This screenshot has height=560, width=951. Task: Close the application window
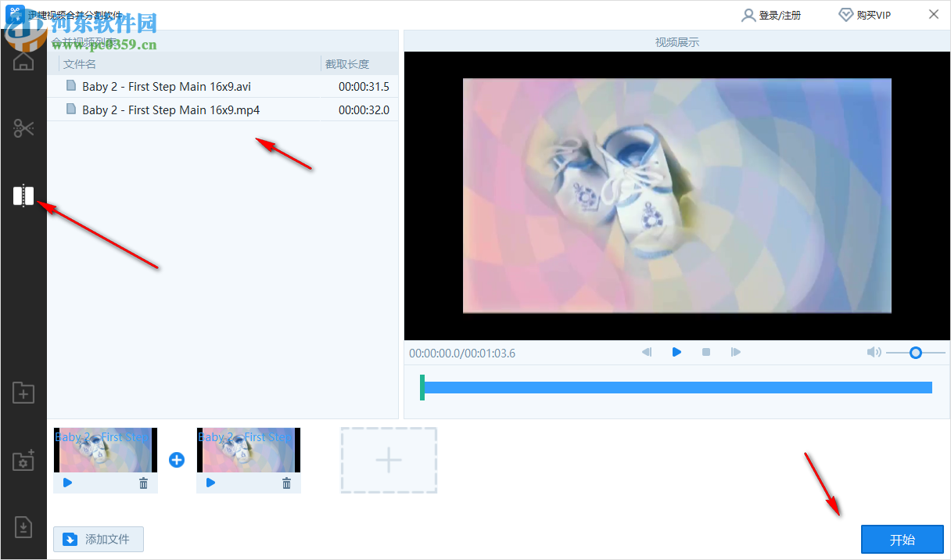934,14
